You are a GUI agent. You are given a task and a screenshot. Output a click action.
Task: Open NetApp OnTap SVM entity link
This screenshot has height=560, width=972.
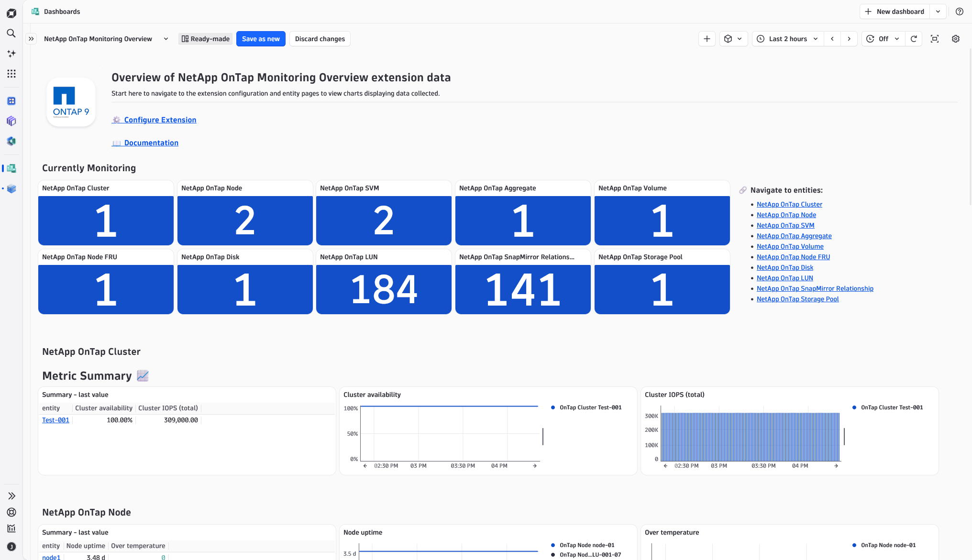click(x=785, y=225)
